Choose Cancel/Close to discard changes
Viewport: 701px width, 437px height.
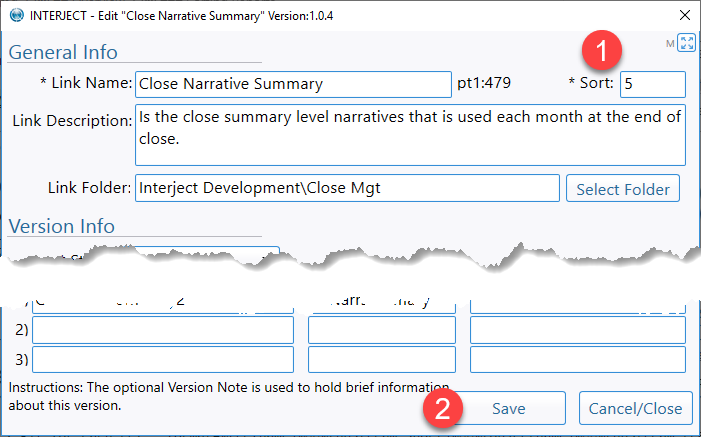(635, 408)
